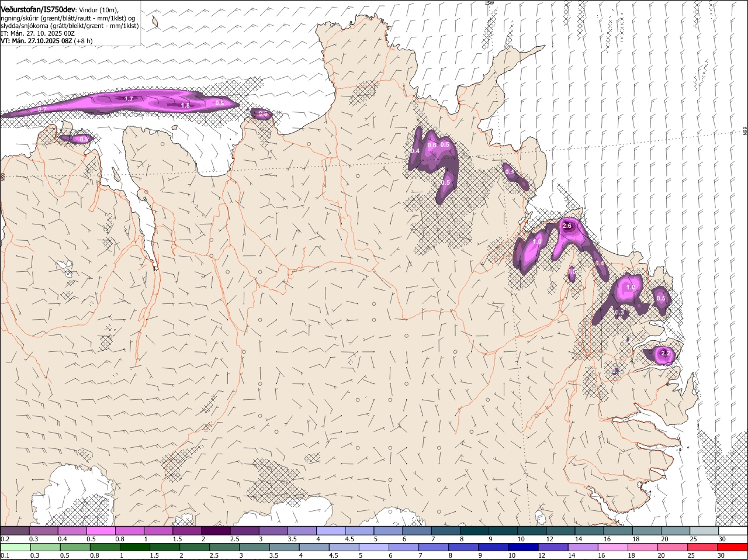The width and height of the screenshot is (748, 560).
Task: Click the bright magenta 0.5 swatch in upper legend
Action: pos(101,531)
